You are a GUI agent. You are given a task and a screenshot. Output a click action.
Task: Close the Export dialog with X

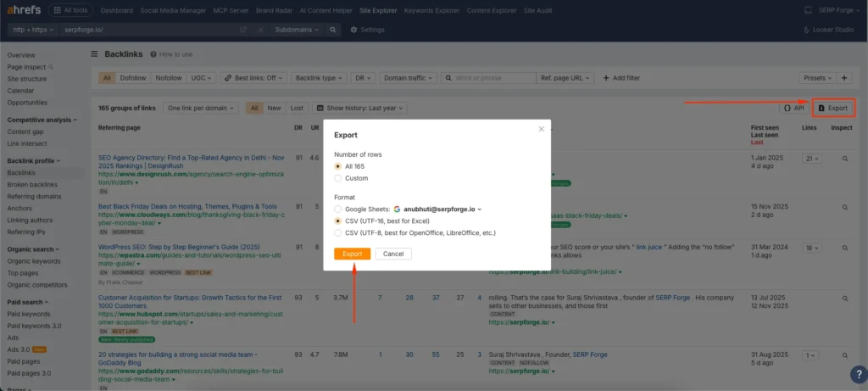(x=542, y=129)
